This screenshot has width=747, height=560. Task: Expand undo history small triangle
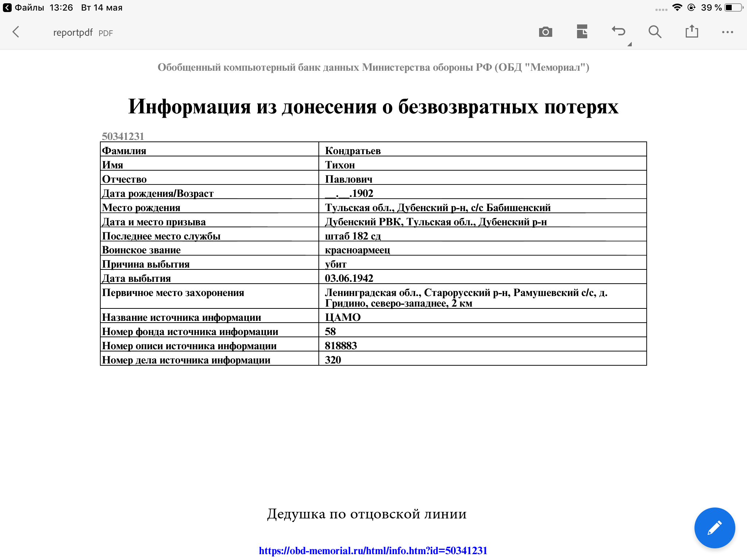coord(630,44)
